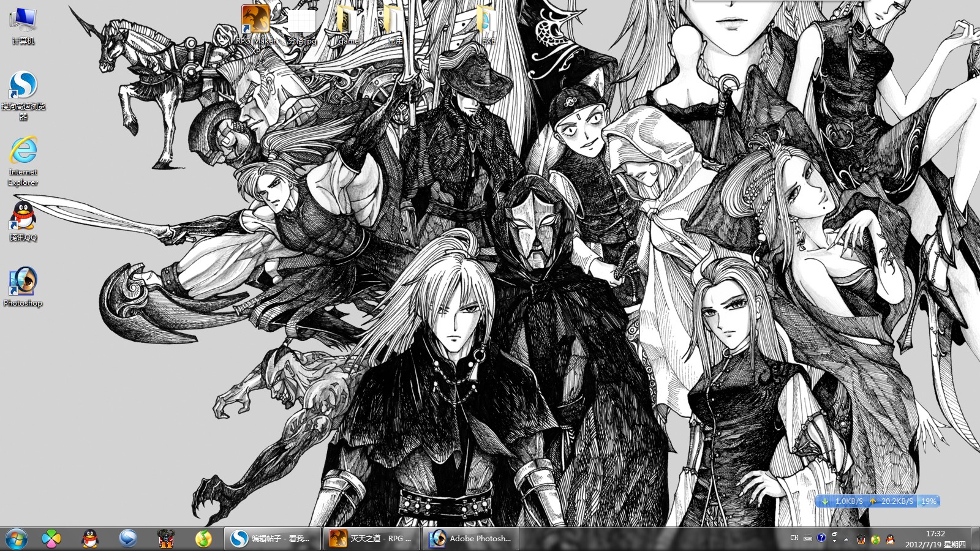The width and height of the screenshot is (980, 551).
Task: Click the QQ penguin icon in system tray
Action: click(x=890, y=539)
